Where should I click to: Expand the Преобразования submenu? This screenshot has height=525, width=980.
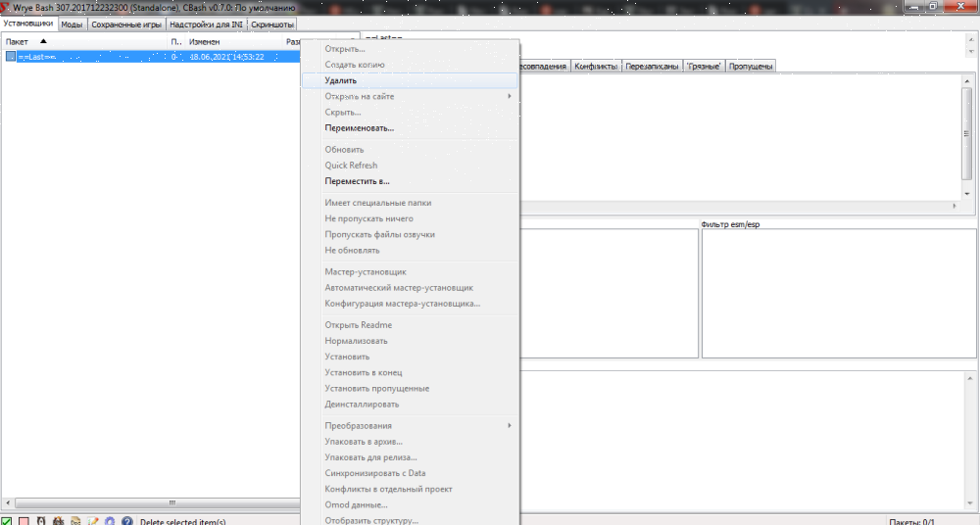[410, 426]
